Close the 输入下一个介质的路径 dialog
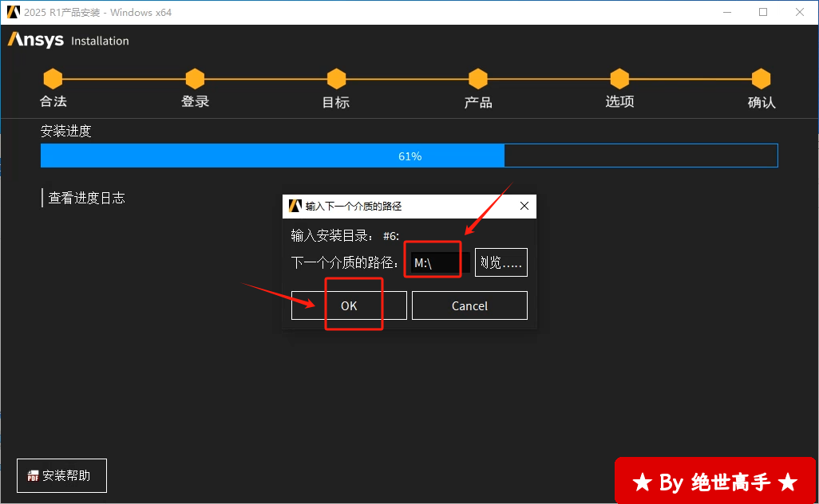 tap(524, 206)
